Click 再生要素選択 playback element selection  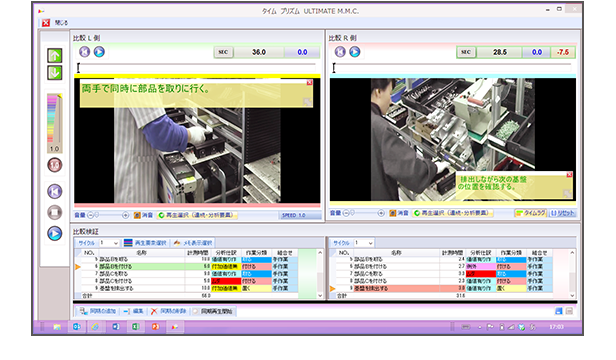click(x=146, y=243)
